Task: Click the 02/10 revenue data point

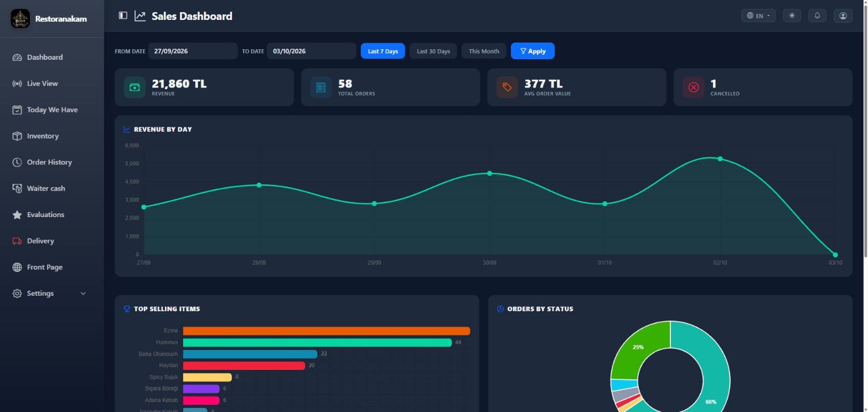Action: (720, 159)
